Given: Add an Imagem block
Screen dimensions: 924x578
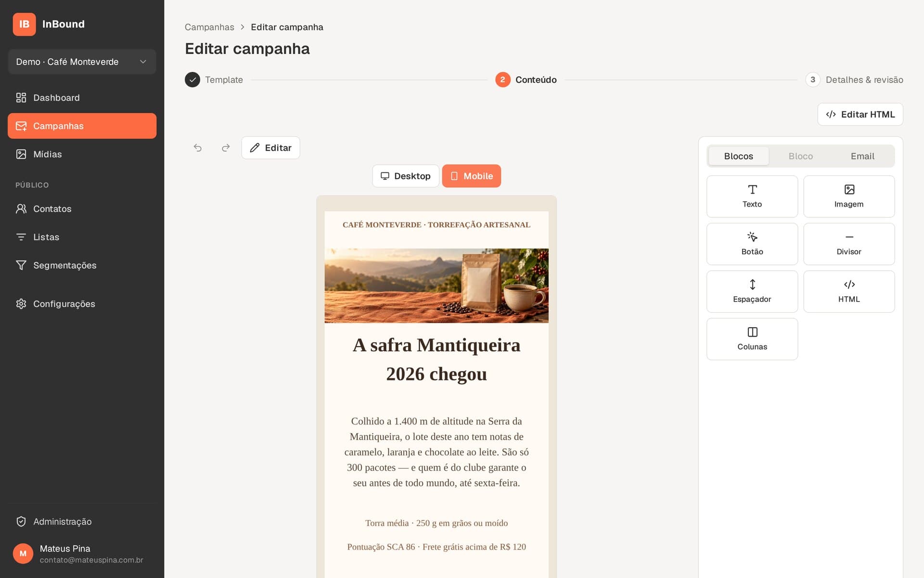Looking at the screenshot, I should click(x=849, y=197).
